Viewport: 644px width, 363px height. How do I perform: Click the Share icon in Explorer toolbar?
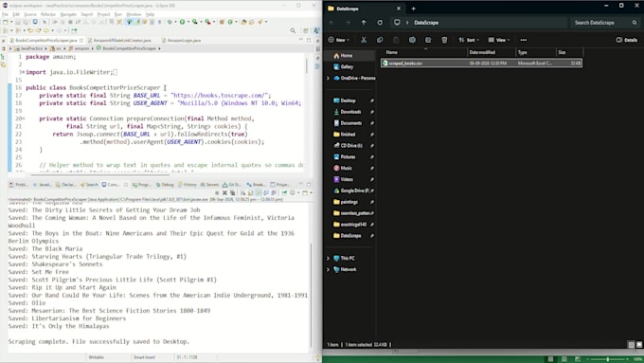tap(428, 40)
